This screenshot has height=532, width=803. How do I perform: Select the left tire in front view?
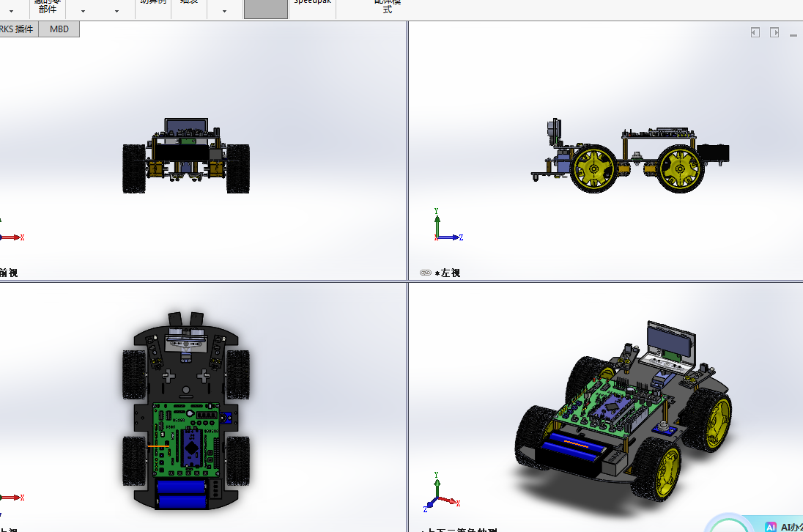point(134,169)
